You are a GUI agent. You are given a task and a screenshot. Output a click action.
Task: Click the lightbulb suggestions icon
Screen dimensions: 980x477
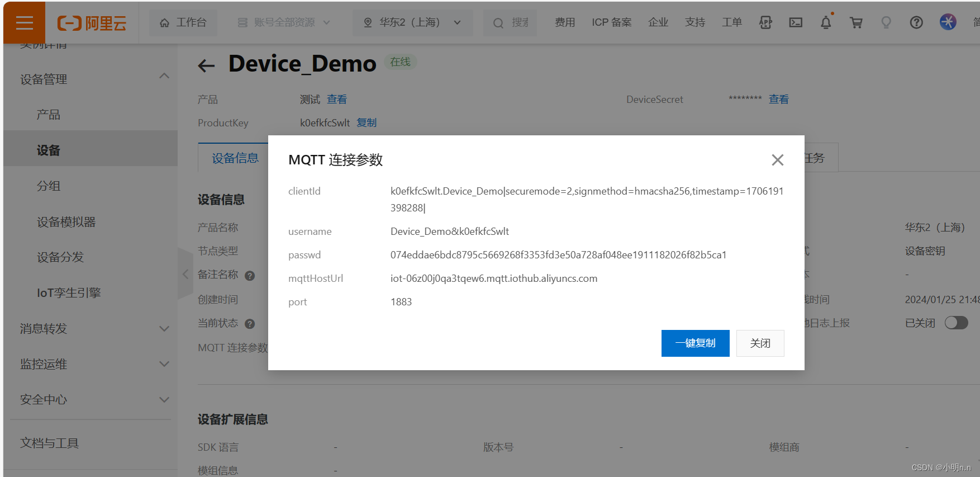(886, 22)
